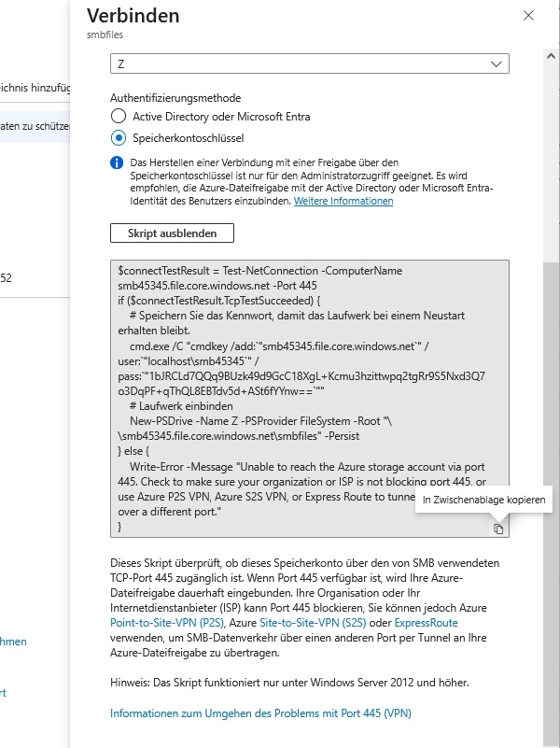Open the ExpressRoute link
This screenshot has width=560, height=748.
click(426, 622)
